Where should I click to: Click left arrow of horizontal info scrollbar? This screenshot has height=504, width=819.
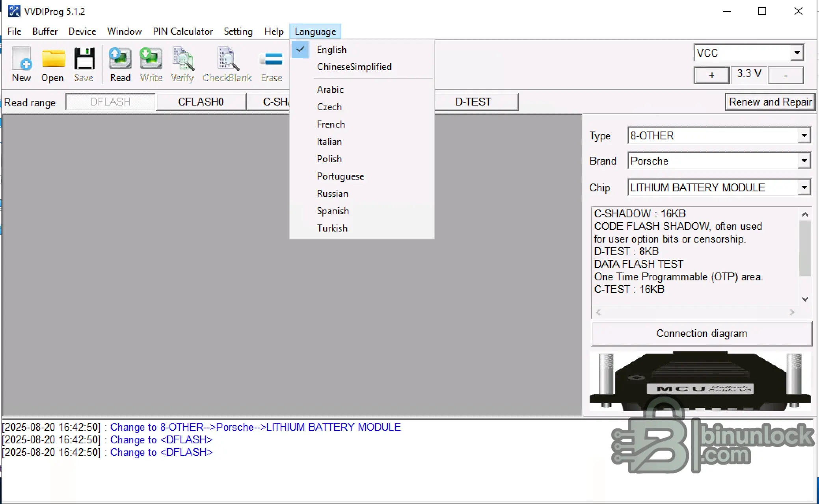pos(598,312)
